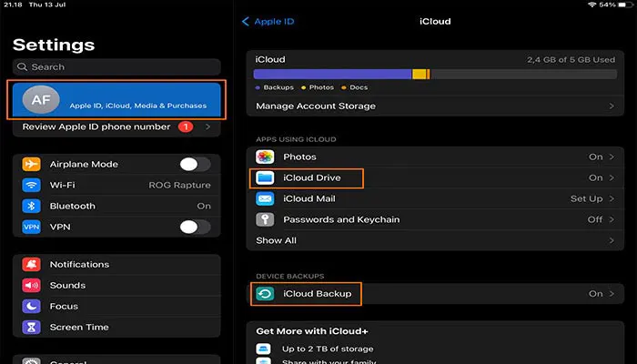Toggle the VPN switch

pyautogui.click(x=195, y=227)
